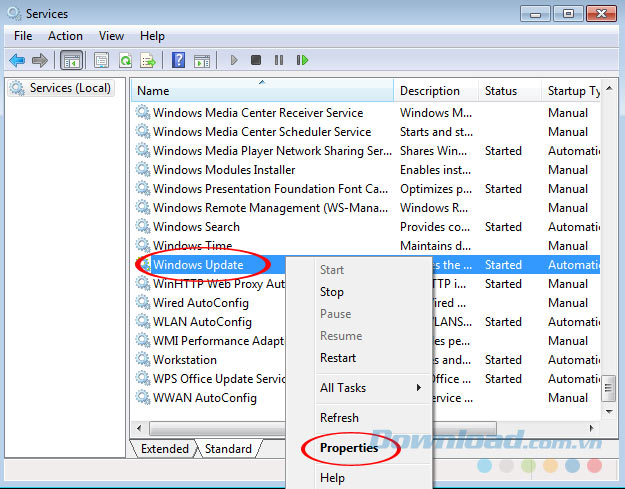Sort by the Status column header
The height and width of the screenshot is (489, 625).
[510, 91]
